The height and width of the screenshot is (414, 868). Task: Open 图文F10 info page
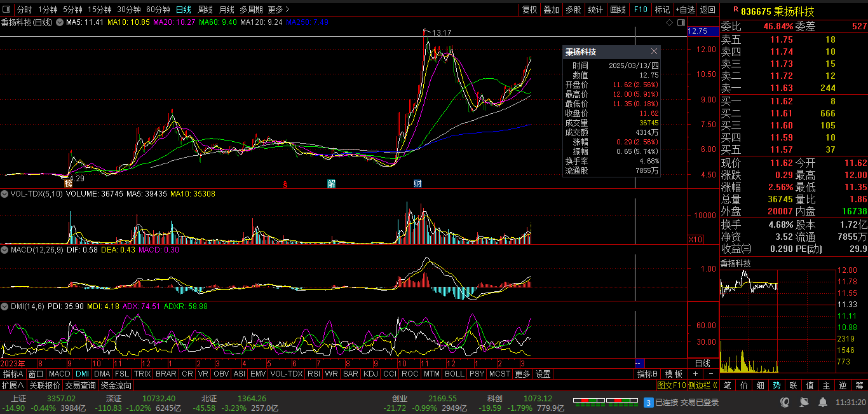(672, 385)
